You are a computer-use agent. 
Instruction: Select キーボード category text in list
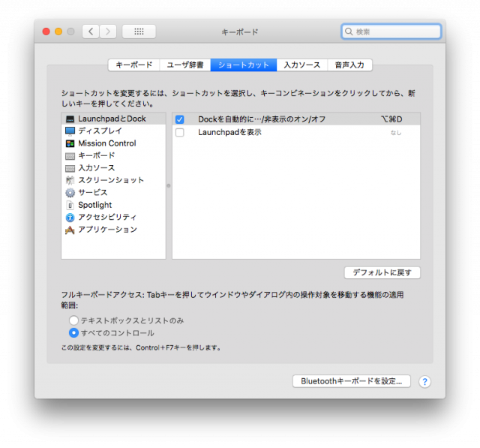tap(97, 155)
